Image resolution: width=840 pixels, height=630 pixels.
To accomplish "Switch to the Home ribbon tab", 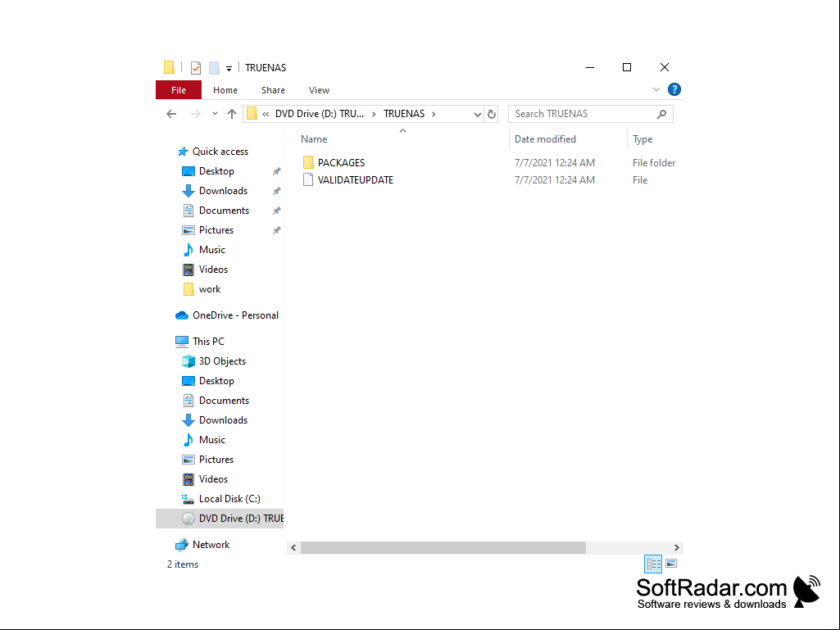I will tap(225, 90).
